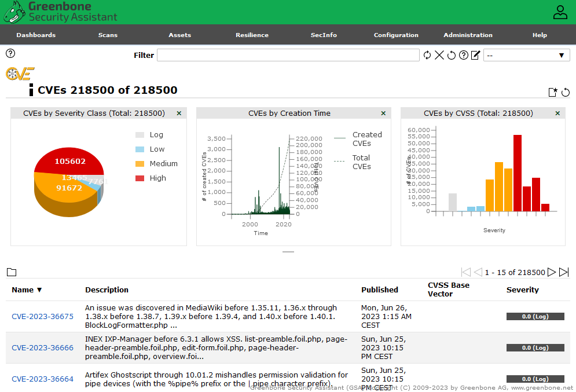Go to the next page of results
The image size is (576, 392).
click(x=551, y=272)
